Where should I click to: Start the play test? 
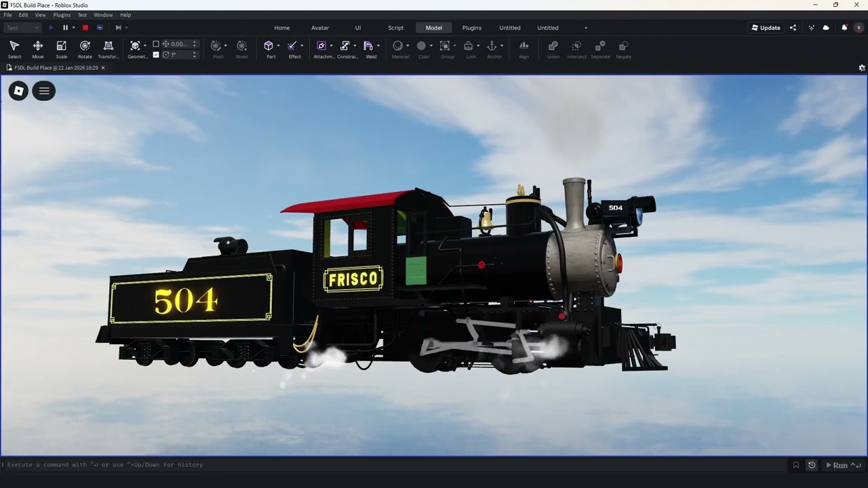coord(51,28)
